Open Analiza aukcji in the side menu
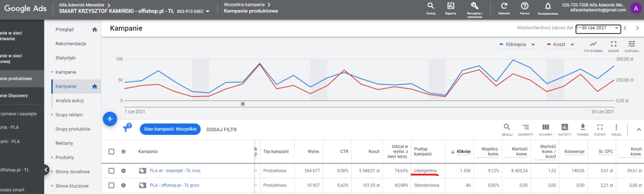644x194 pixels. pyautogui.click(x=70, y=101)
